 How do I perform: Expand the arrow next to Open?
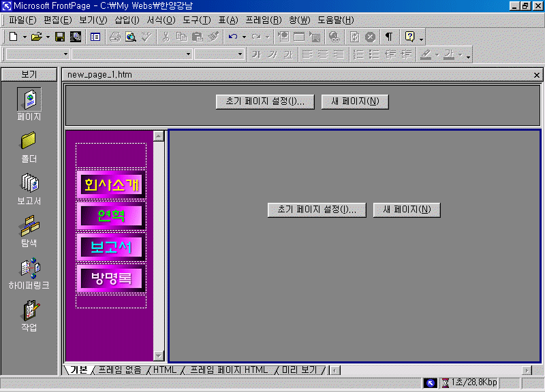click(x=48, y=37)
